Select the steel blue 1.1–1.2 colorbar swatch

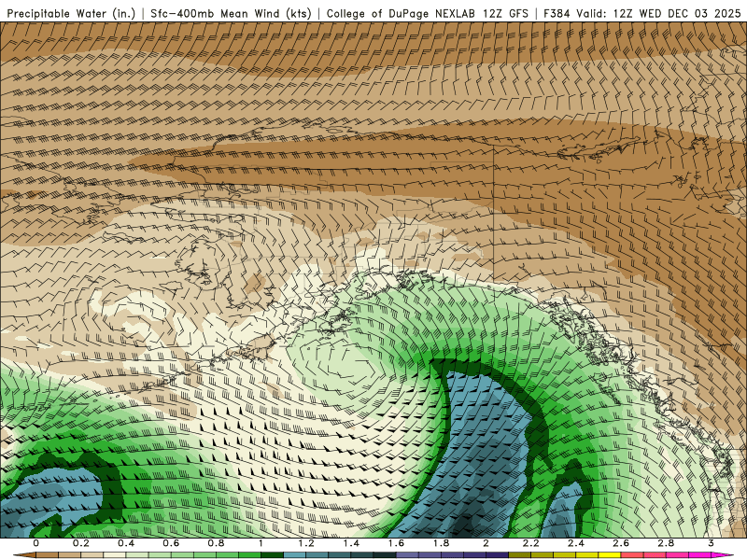(295, 555)
